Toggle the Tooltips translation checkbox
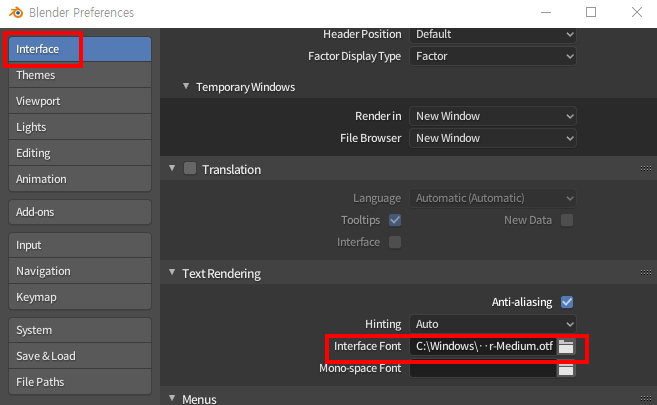 (395, 220)
